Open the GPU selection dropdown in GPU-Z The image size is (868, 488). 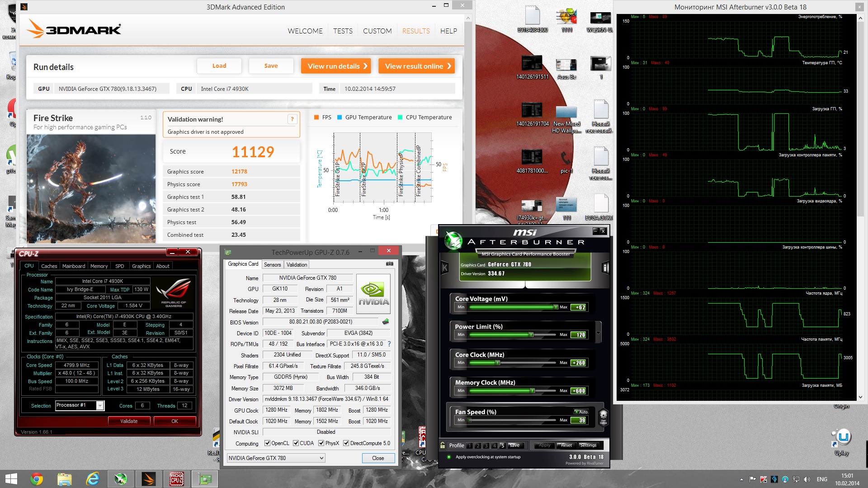(276, 458)
